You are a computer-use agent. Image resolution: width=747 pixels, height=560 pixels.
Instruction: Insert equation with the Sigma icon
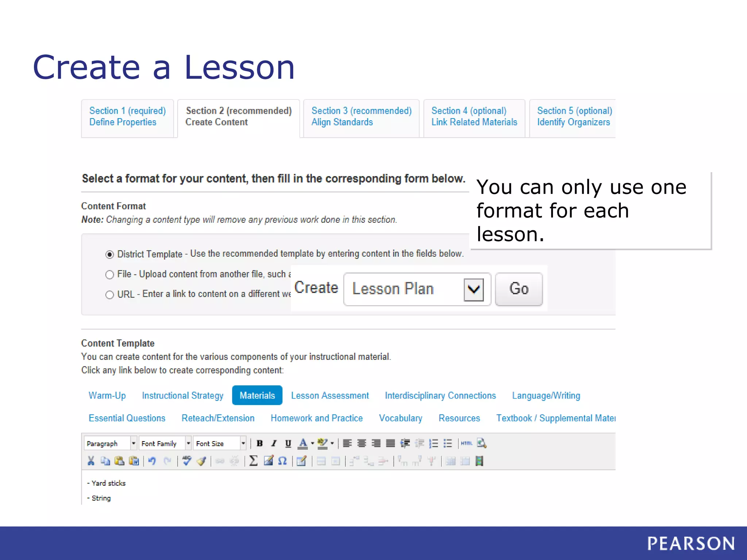point(253,461)
